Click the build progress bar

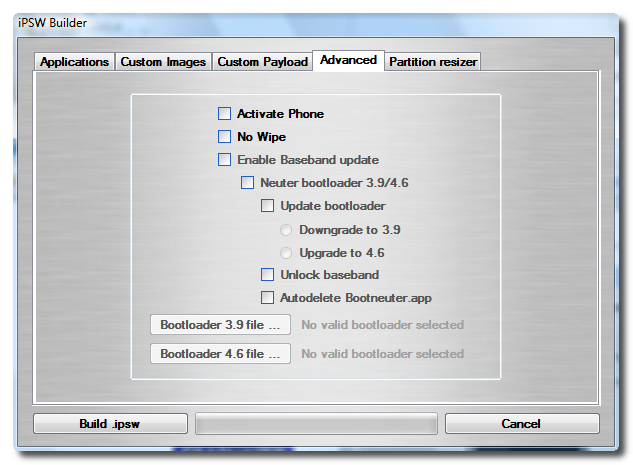pyautogui.click(x=316, y=424)
